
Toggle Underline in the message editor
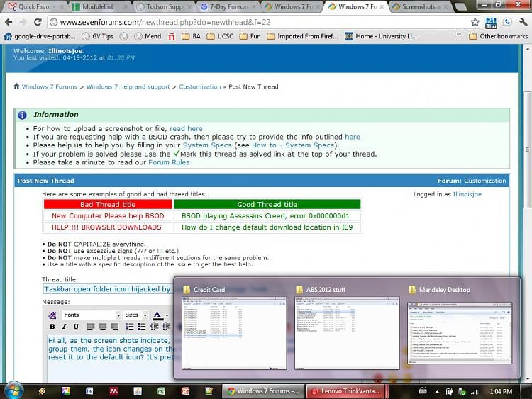tap(76, 327)
